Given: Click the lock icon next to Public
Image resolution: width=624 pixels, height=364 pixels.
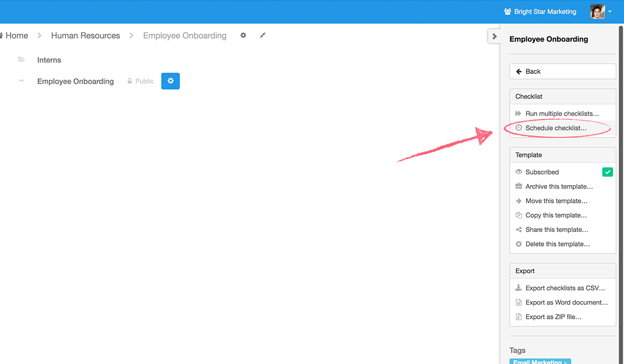Looking at the screenshot, I should pyautogui.click(x=130, y=81).
